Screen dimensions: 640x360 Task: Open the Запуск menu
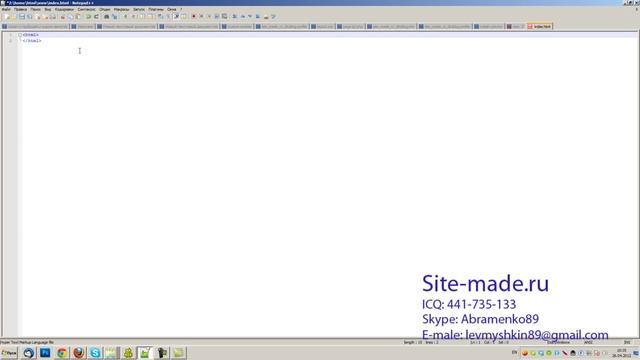tap(139, 9)
